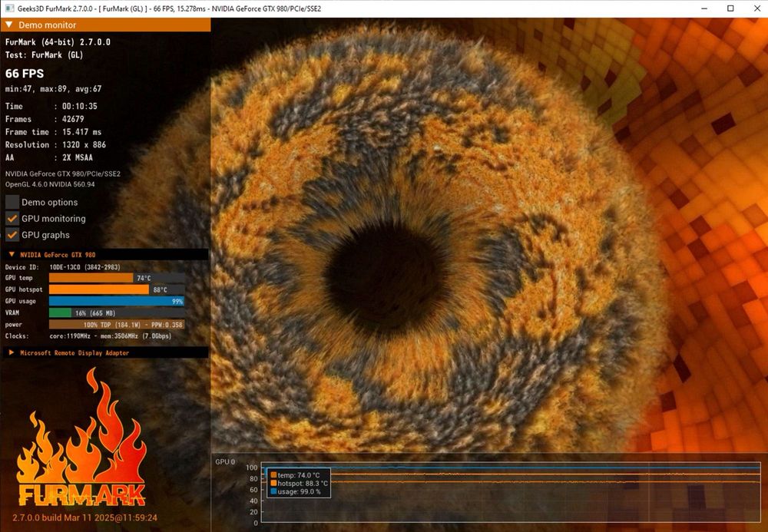Screen dimensions: 768x532
Task: Click the FurMark flame logo
Action: [81, 438]
